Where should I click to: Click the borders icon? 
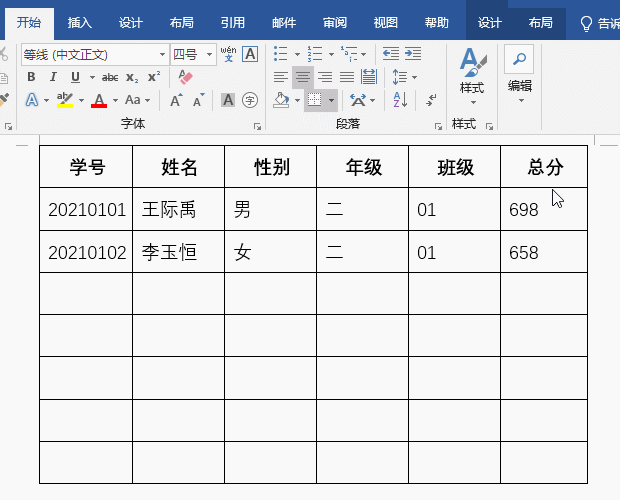[315, 100]
